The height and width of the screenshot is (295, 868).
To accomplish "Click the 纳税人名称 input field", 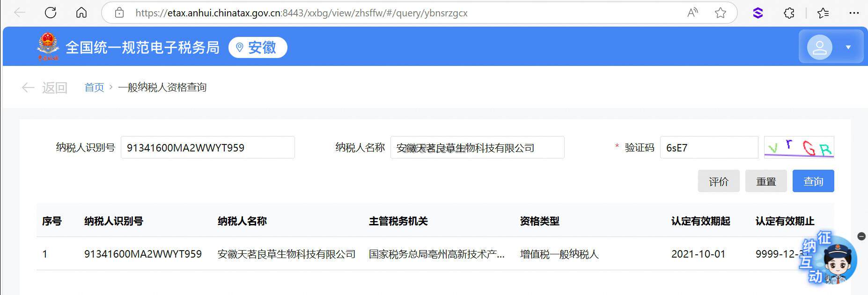I will click(478, 147).
